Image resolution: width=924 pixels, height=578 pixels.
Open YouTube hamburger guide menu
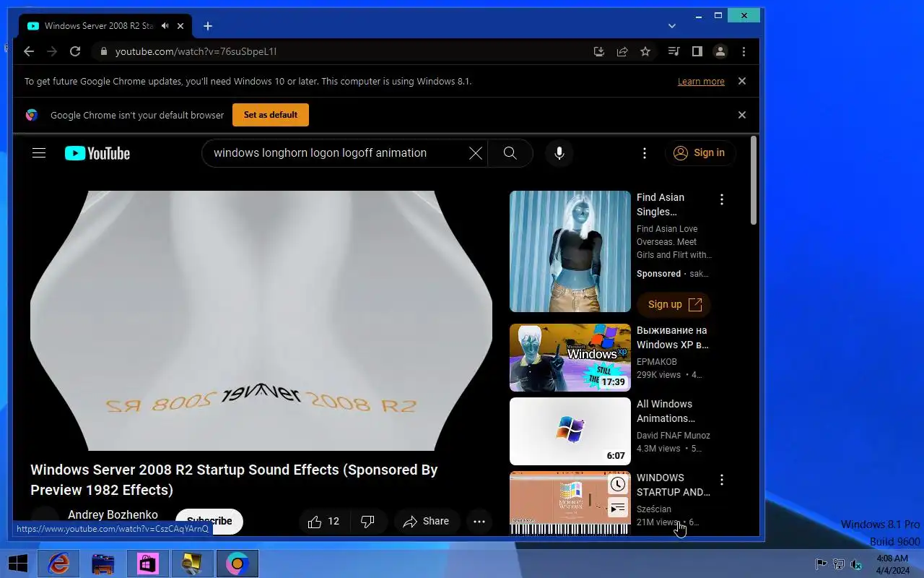pyautogui.click(x=39, y=153)
